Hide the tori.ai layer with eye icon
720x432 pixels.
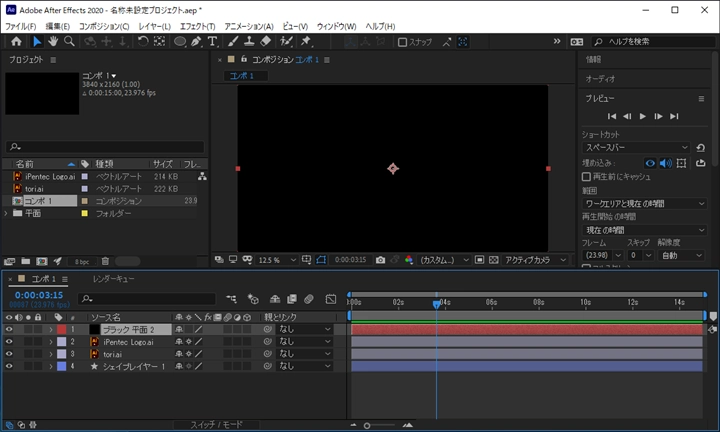(9, 354)
